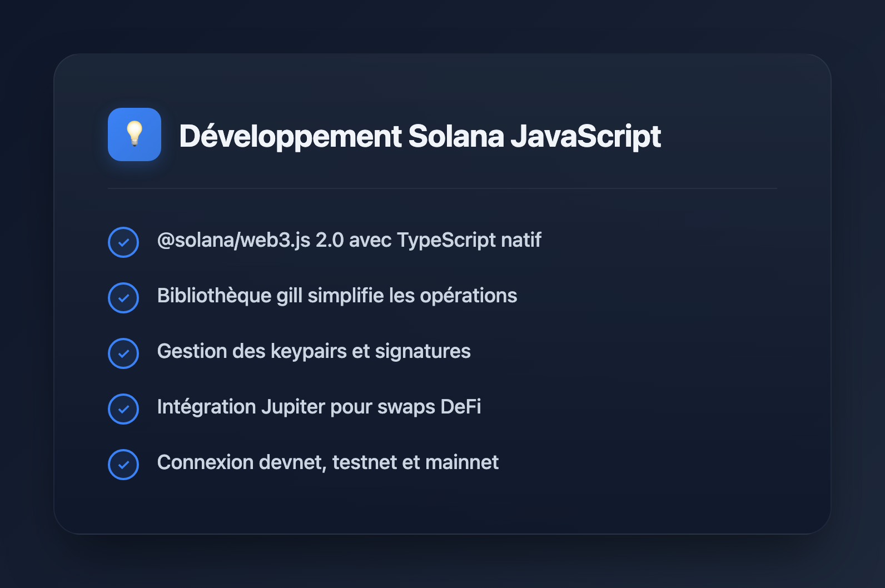885x588 pixels.
Task: Select text "Bibliothèque gill simplifie les opérations"
Action: click(x=337, y=296)
